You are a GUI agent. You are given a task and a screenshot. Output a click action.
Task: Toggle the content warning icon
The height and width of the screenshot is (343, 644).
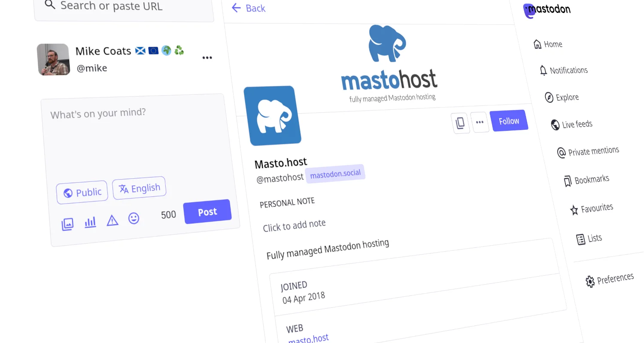(112, 220)
